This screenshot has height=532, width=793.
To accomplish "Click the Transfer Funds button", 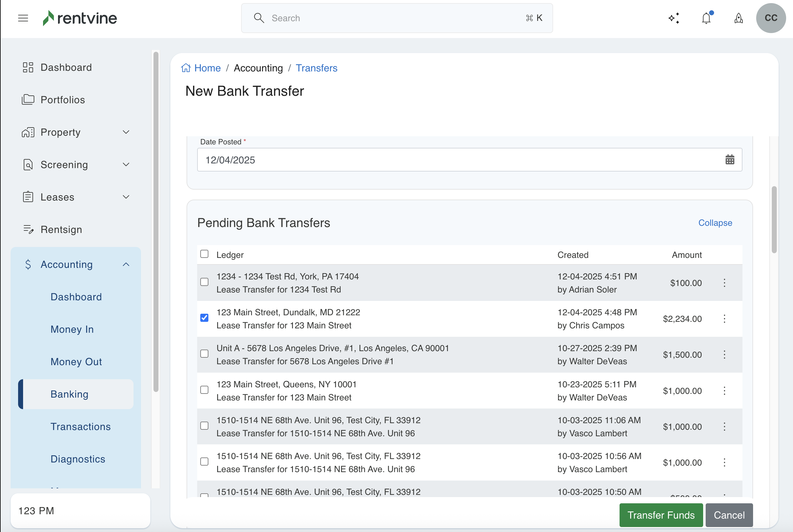I will coord(661,515).
